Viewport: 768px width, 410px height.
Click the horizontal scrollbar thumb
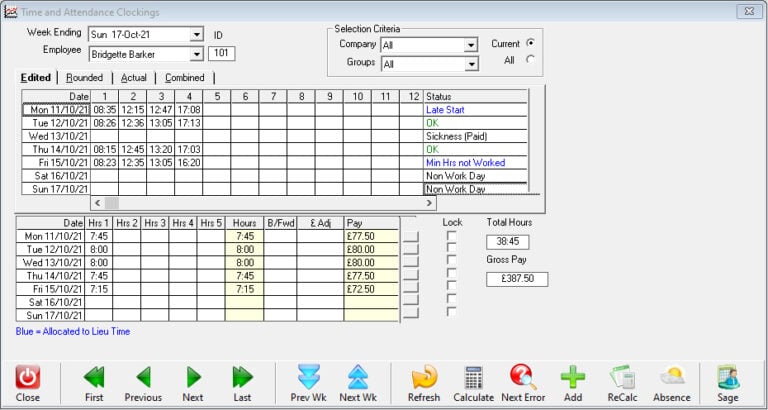[112, 203]
